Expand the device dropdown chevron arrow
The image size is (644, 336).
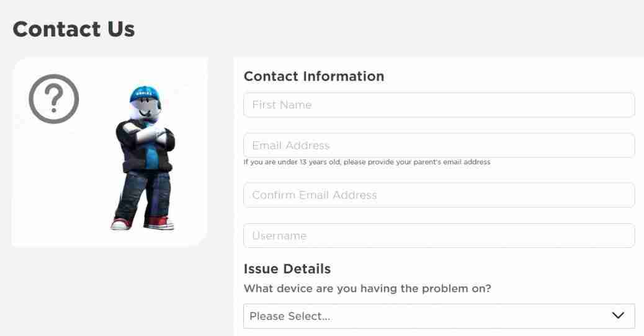coord(618,316)
